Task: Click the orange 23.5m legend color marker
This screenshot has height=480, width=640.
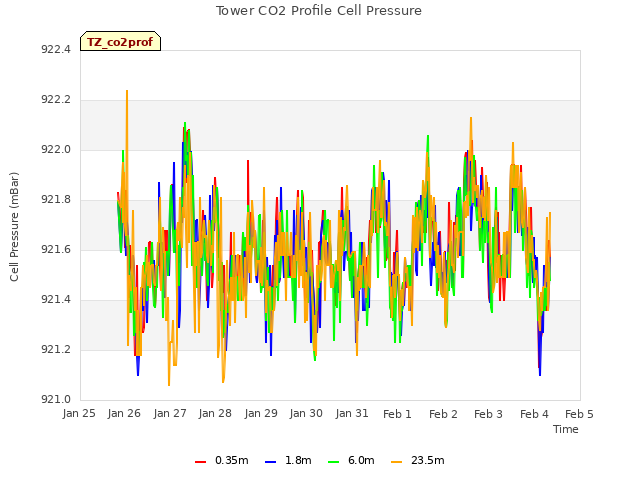Action: [x=396, y=462]
